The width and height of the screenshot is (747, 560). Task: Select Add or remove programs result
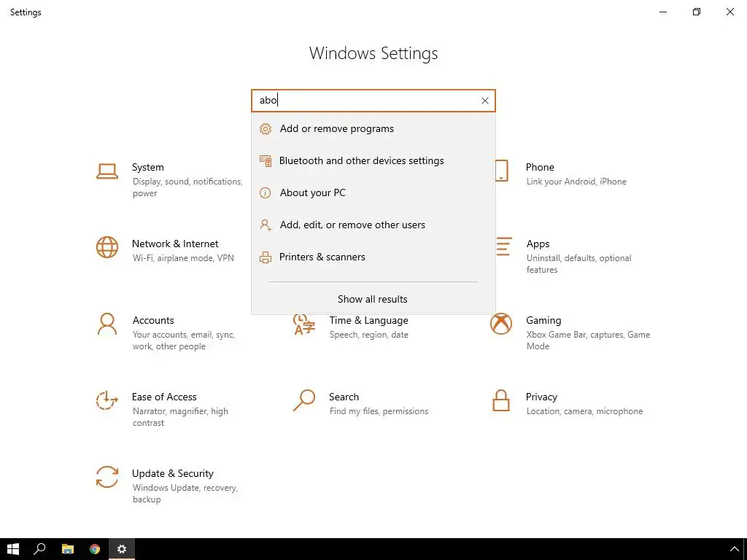pos(373,129)
